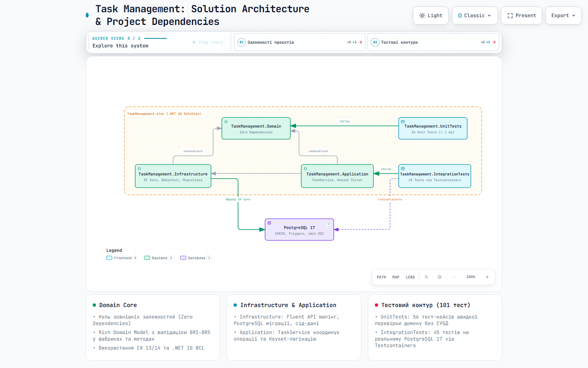Screen dimensions: 588x368
Task: Click the Legend heading
Action: (114, 250)
